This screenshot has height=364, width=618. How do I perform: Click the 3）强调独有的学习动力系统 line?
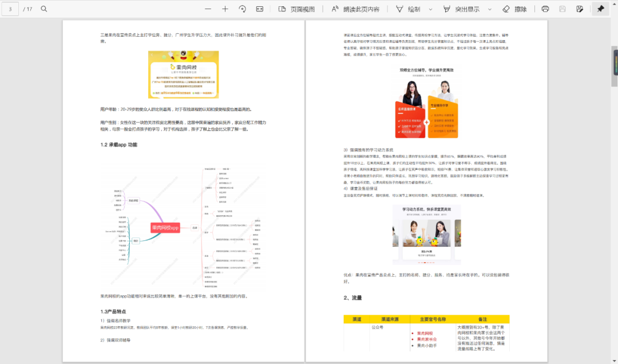point(369,150)
